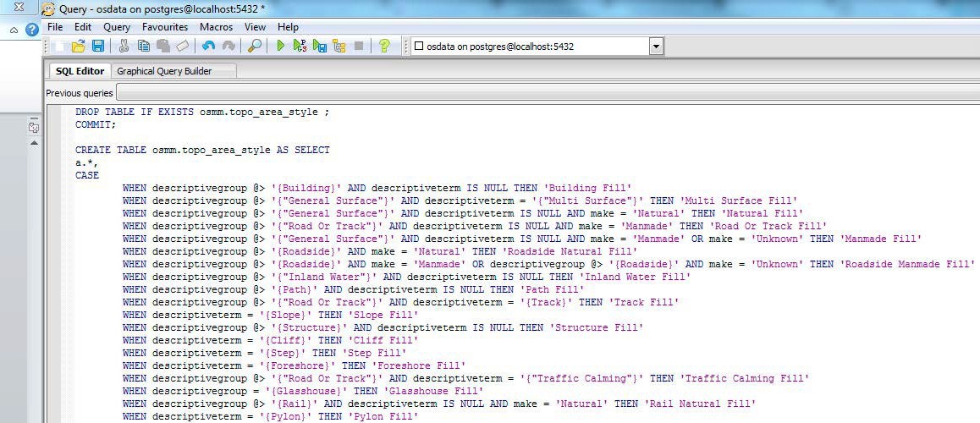Viewport: 980px width, 423px height.
Task: Open the Macros menu
Action: (217, 27)
